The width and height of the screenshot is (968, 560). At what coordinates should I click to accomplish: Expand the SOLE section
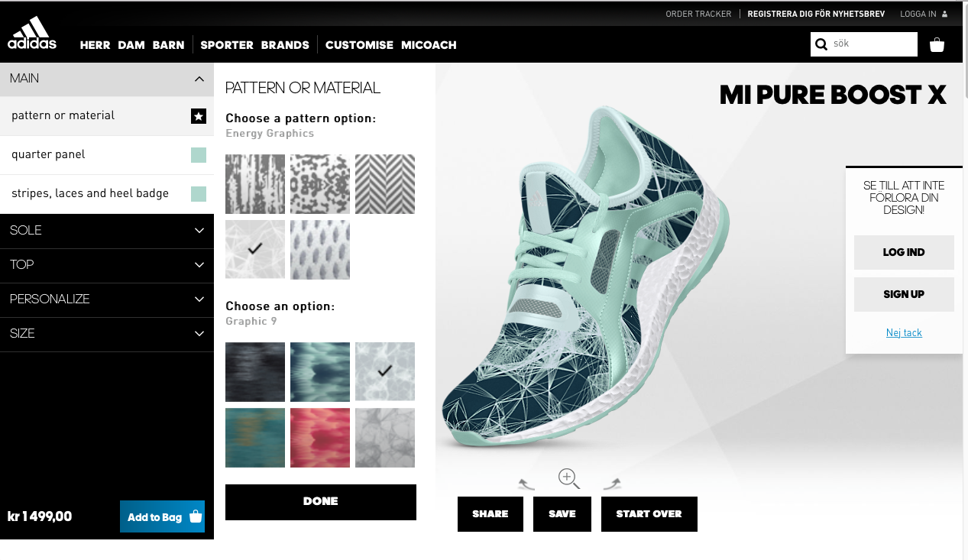[x=107, y=231]
